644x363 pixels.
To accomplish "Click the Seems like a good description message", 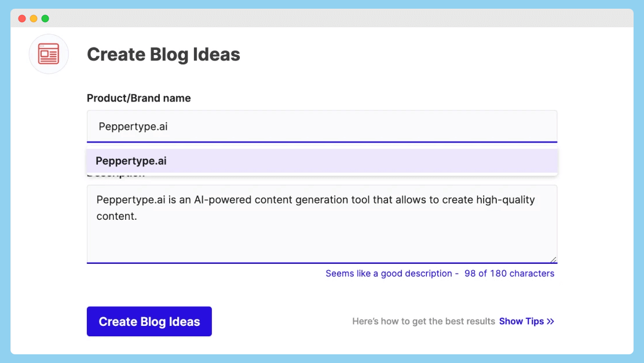I will click(x=389, y=273).
